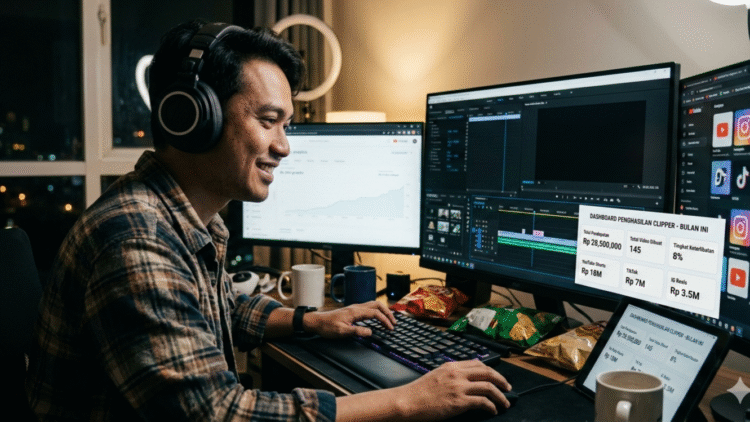Image resolution: width=750 pixels, height=422 pixels.
Task: Click the program preview in video editor
Action: pos(590,142)
